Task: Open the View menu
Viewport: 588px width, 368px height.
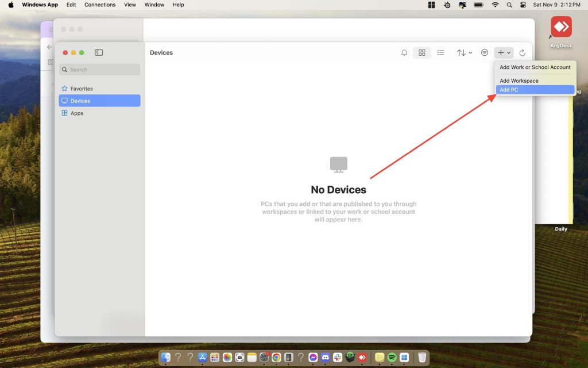Action: coord(130,5)
